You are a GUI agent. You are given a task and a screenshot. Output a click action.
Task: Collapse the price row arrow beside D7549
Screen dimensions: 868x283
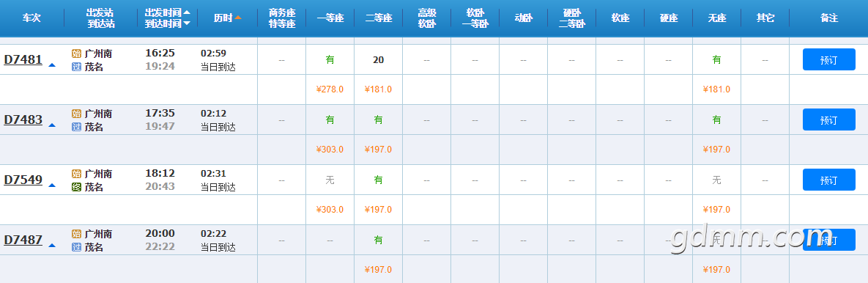pyautogui.click(x=52, y=185)
